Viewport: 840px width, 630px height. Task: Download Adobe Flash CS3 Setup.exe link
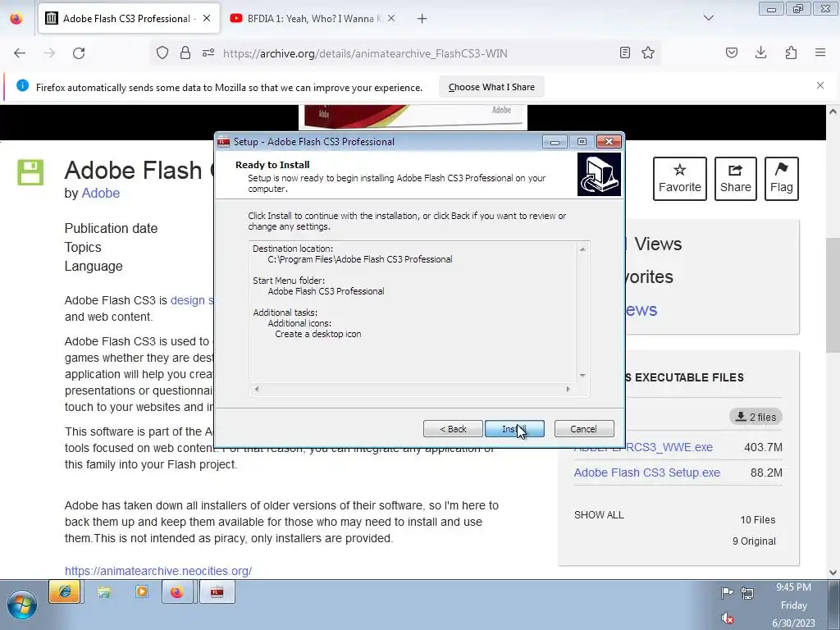[x=646, y=472]
